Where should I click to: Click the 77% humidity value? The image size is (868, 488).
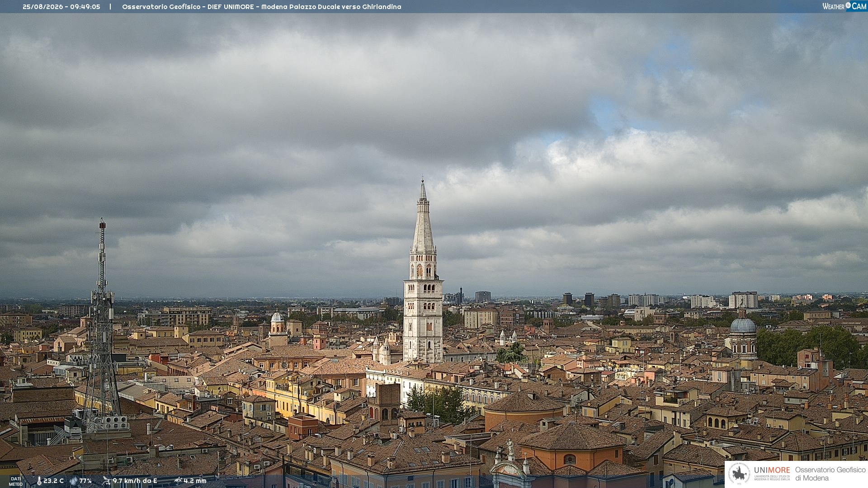85,481
